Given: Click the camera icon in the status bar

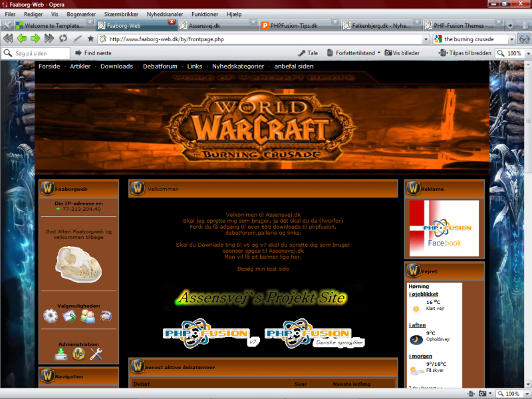Looking at the screenshot, I should point(483,394).
